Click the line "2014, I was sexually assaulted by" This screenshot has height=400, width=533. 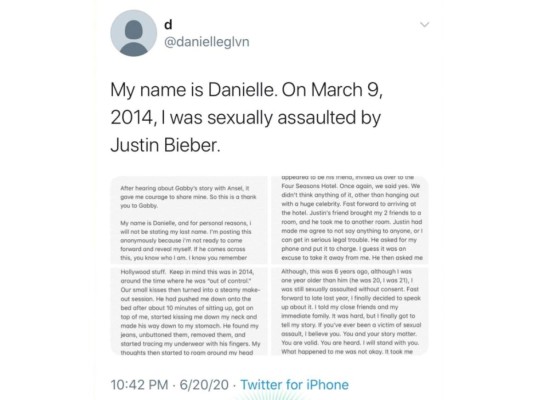[246, 118]
